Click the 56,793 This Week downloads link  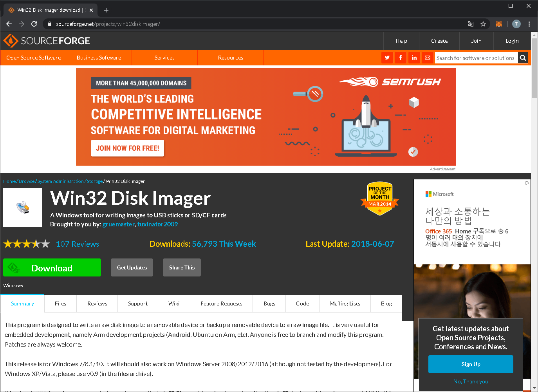click(x=224, y=244)
